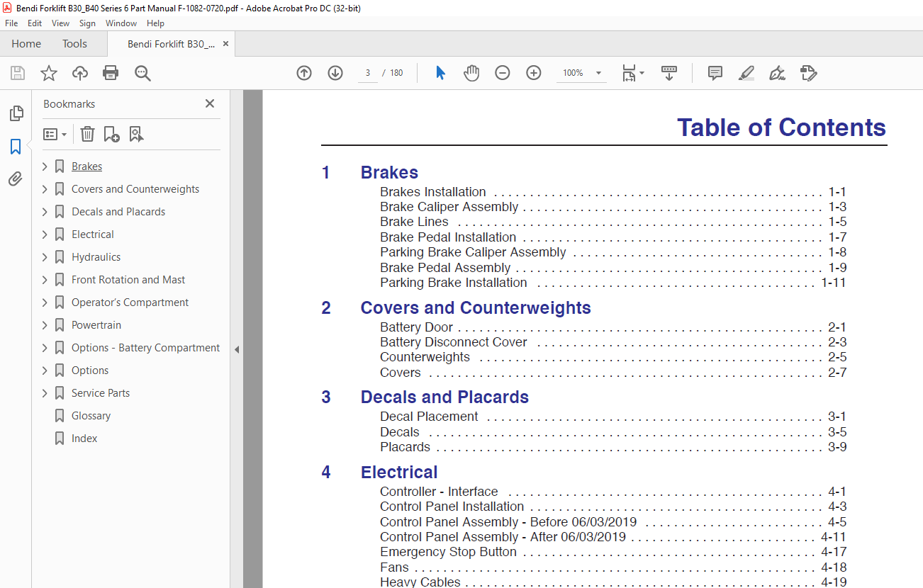Open the Decal Placement contents entry
The image size is (923, 588).
pyautogui.click(x=613, y=417)
